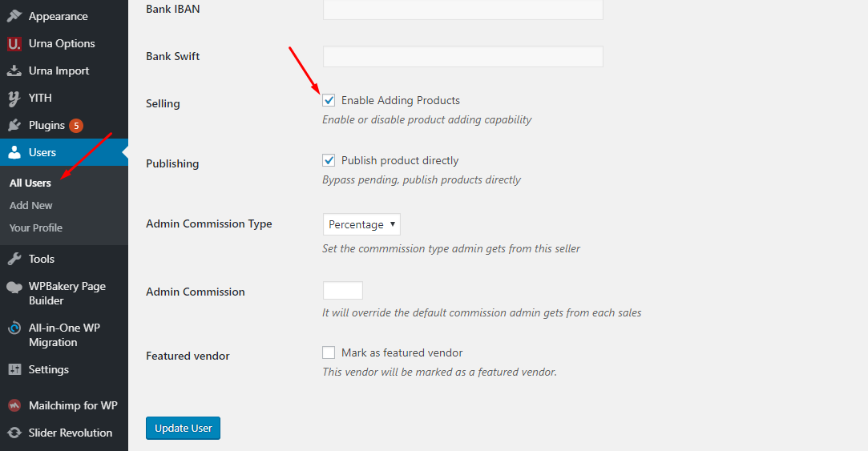Click the Publishing row label
This screenshot has height=451, width=868.
172,163
